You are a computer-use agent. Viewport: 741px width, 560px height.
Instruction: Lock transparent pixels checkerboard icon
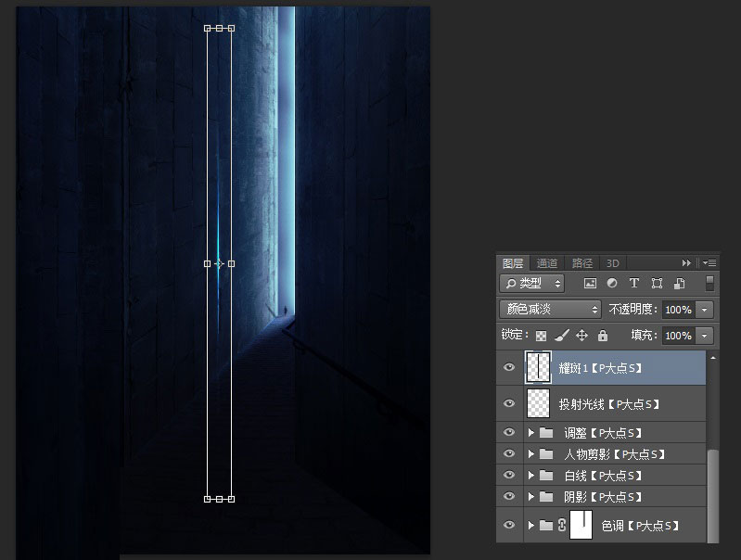(x=541, y=336)
